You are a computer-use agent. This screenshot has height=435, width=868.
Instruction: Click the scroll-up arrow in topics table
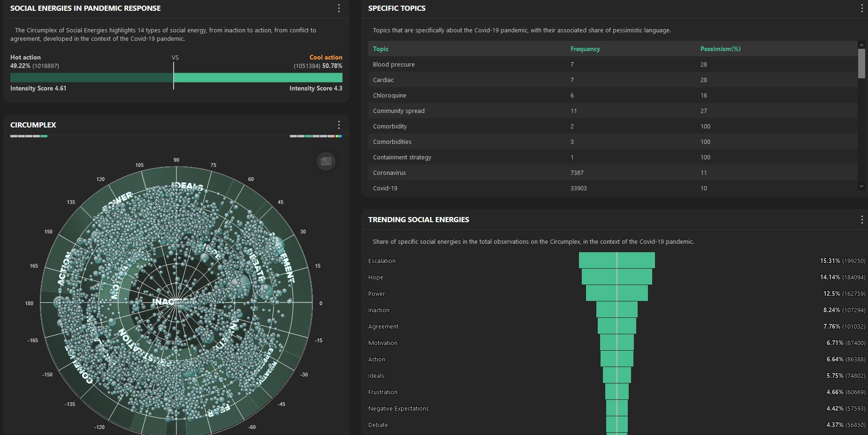pyautogui.click(x=861, y=45)
